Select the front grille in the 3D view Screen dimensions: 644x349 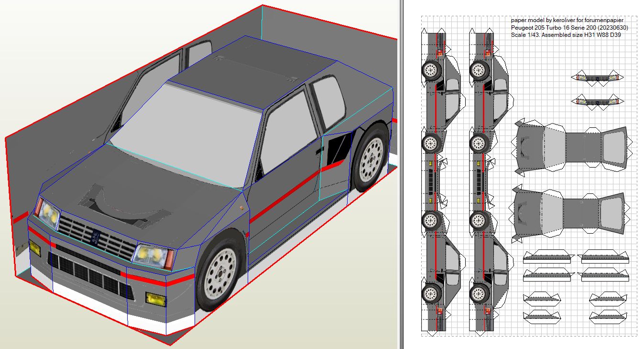coord(97,236)
